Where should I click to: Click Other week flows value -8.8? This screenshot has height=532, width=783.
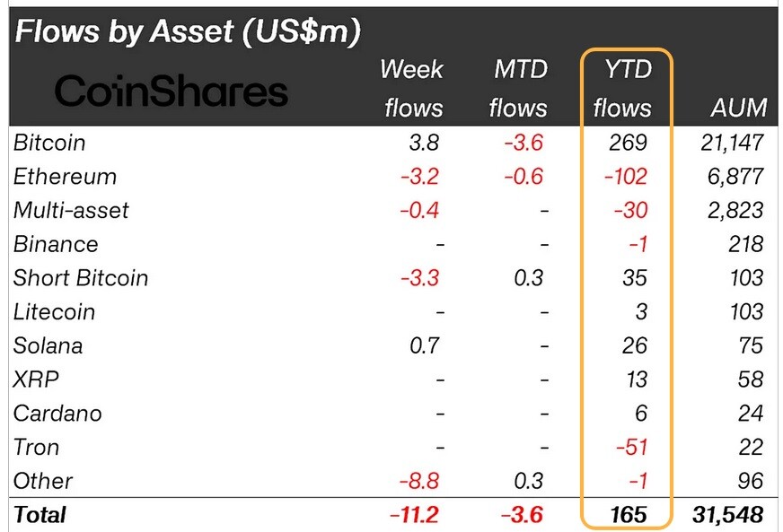pyautogui.click(x=419, y=481)
